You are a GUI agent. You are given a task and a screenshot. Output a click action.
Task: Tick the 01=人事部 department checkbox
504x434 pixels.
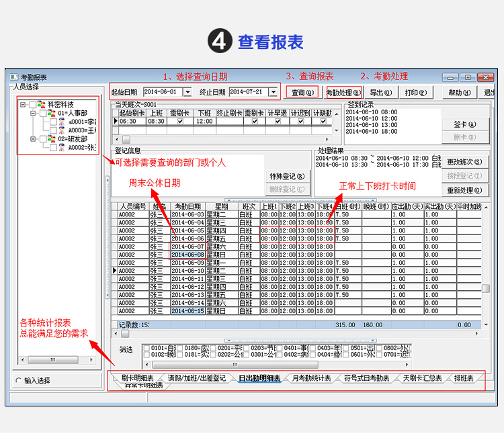(x=42, y=114)
